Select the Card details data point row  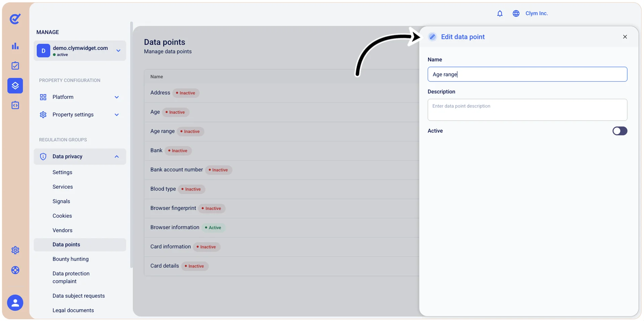(282, 266)
